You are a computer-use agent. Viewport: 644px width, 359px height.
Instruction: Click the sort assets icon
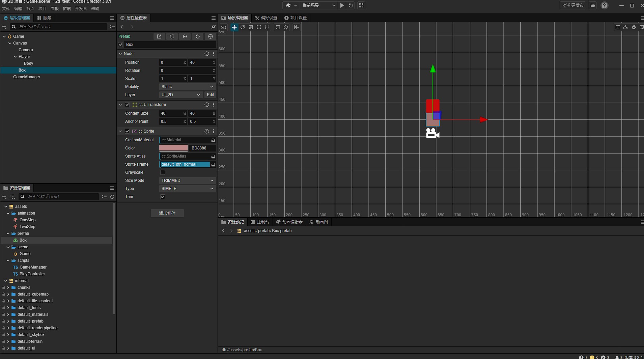(x=12, y=197)
